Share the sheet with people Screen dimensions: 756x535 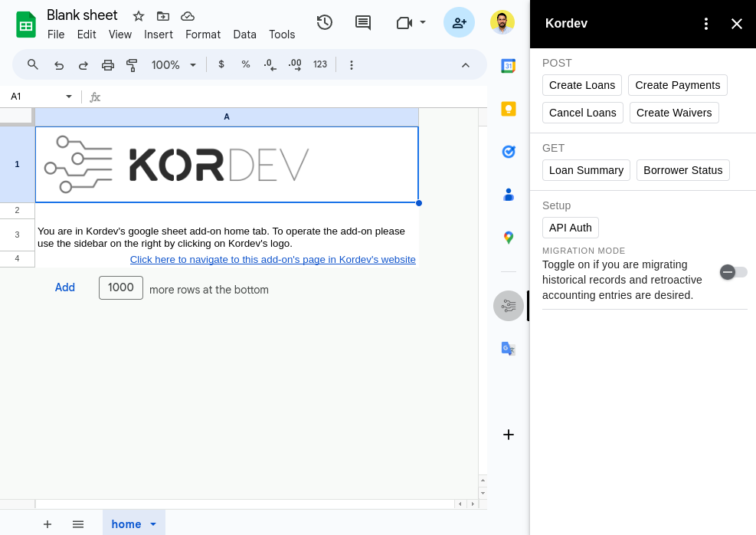pyautogui.click(x=459, y=22)
